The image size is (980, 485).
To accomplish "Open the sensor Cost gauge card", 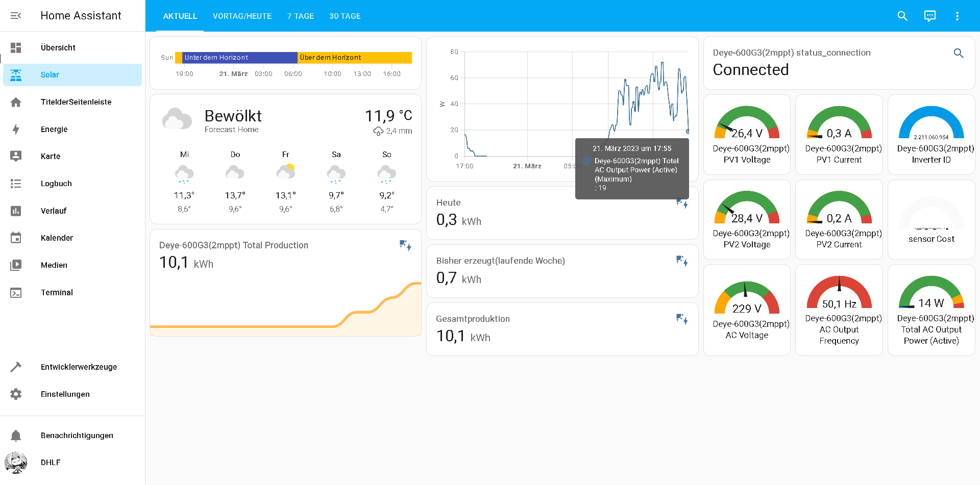I will coord(932,219).
